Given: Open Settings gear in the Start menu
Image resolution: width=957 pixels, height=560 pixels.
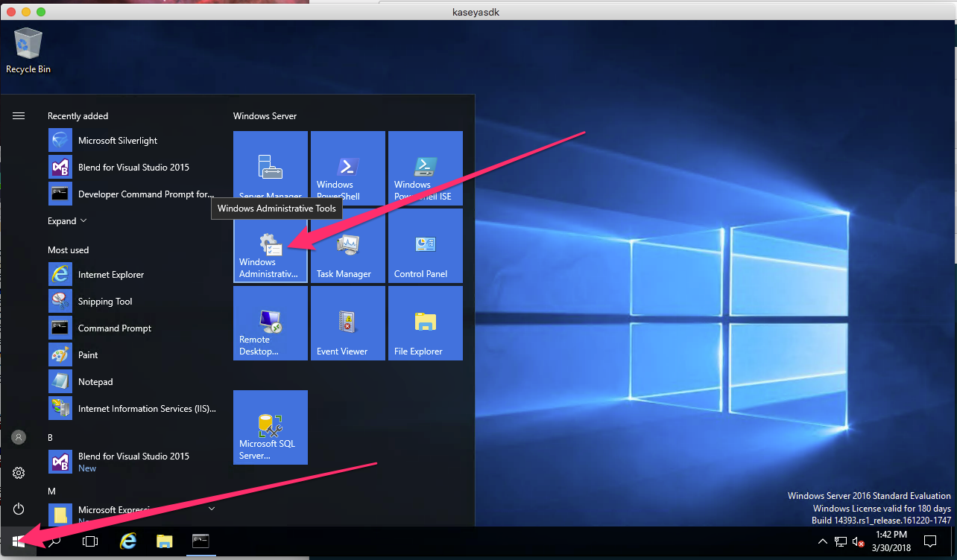Looking at the screenshot, I should click(19, 473).
